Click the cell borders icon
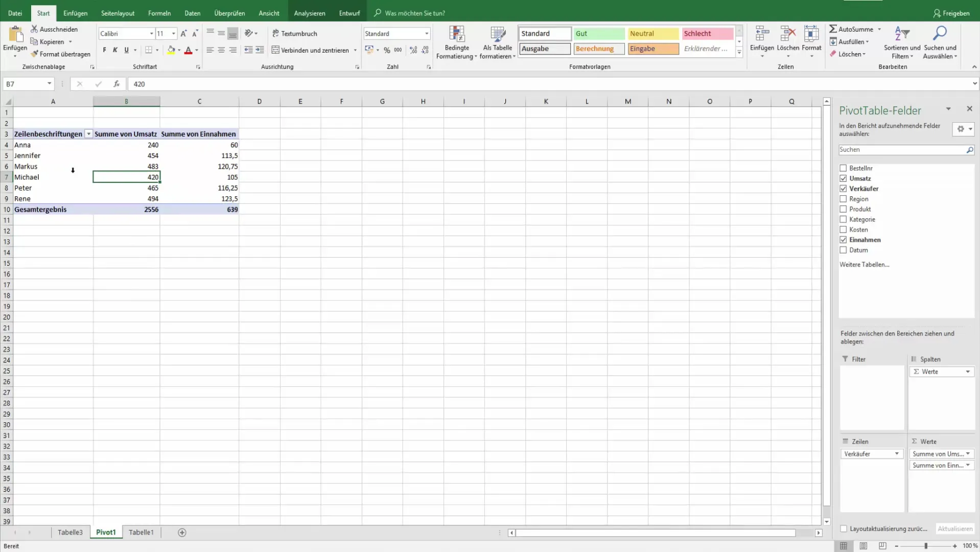 (149, 50)
